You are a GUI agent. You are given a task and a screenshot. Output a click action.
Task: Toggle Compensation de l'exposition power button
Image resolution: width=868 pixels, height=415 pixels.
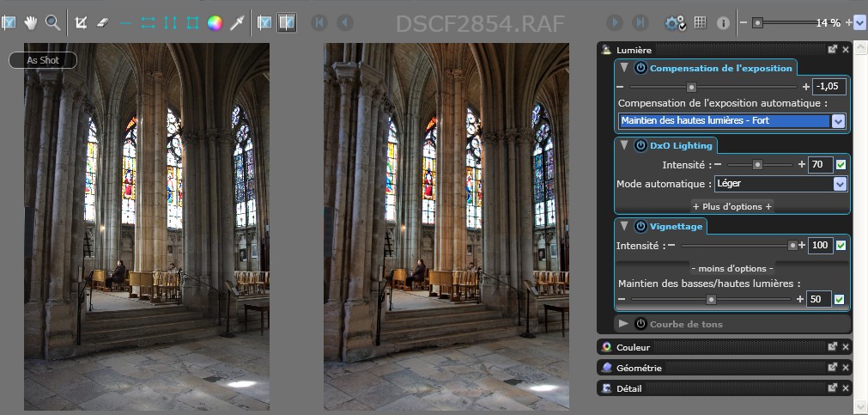[640, 68]
